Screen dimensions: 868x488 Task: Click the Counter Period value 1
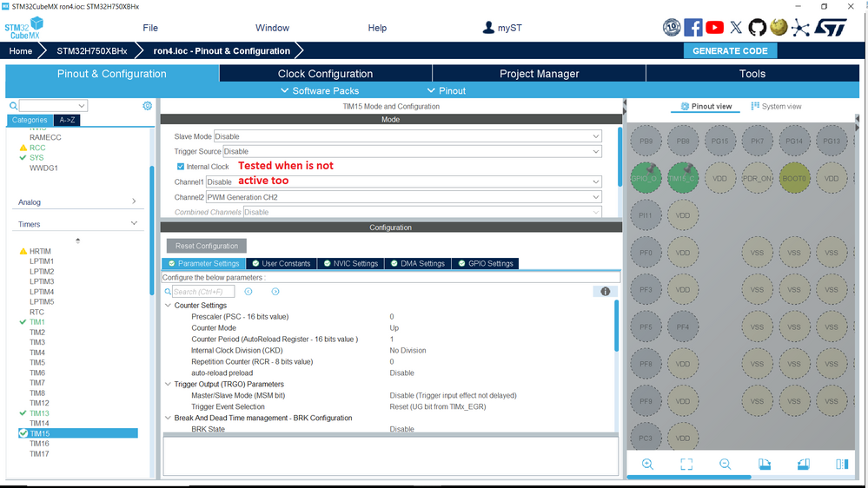tap(391, 340)
